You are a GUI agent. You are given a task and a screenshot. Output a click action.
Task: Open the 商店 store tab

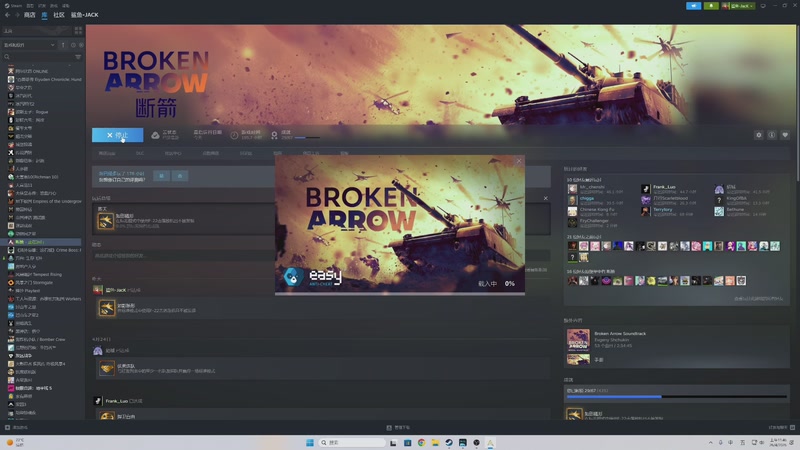(30, 15)
